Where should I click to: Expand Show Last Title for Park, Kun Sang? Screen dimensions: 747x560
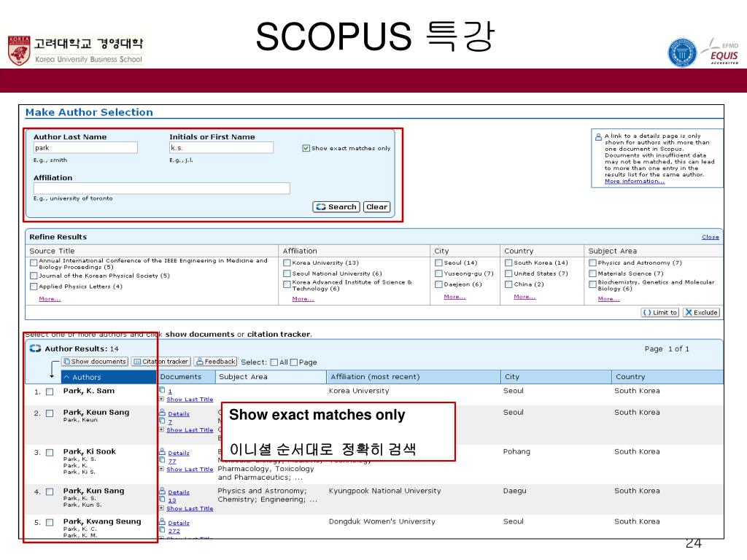point(190,508)
